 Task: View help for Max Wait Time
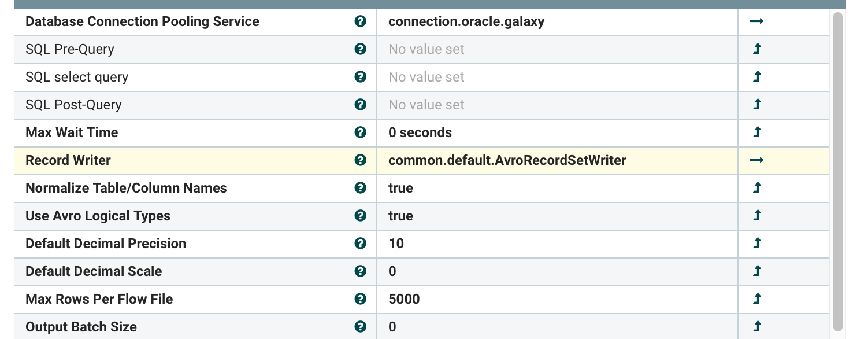pos(361,132)
